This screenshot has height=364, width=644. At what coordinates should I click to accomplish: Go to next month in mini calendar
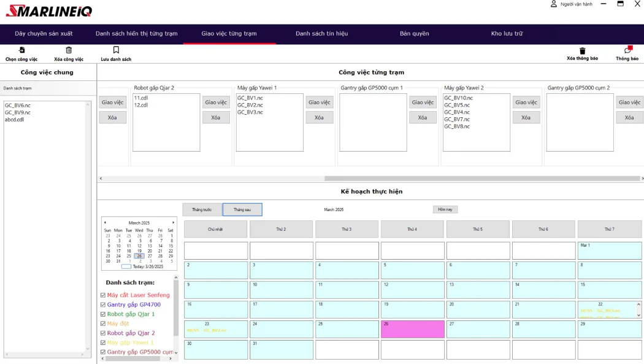(173, 223)
